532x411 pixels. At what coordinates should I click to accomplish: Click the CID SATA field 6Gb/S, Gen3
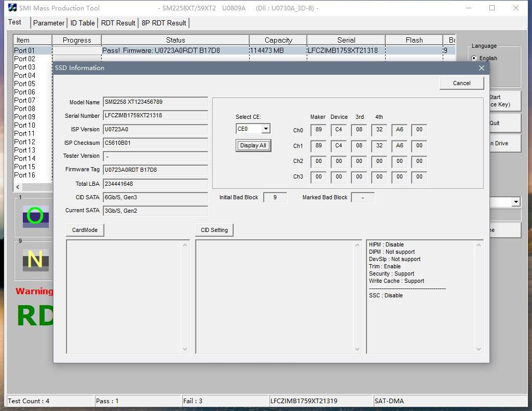(155, 197)
